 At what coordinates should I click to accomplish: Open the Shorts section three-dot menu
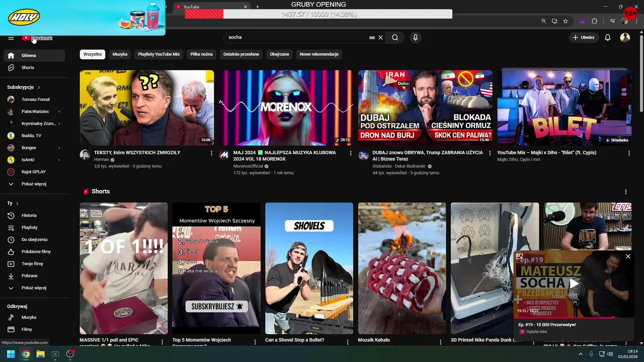[626, 192]
